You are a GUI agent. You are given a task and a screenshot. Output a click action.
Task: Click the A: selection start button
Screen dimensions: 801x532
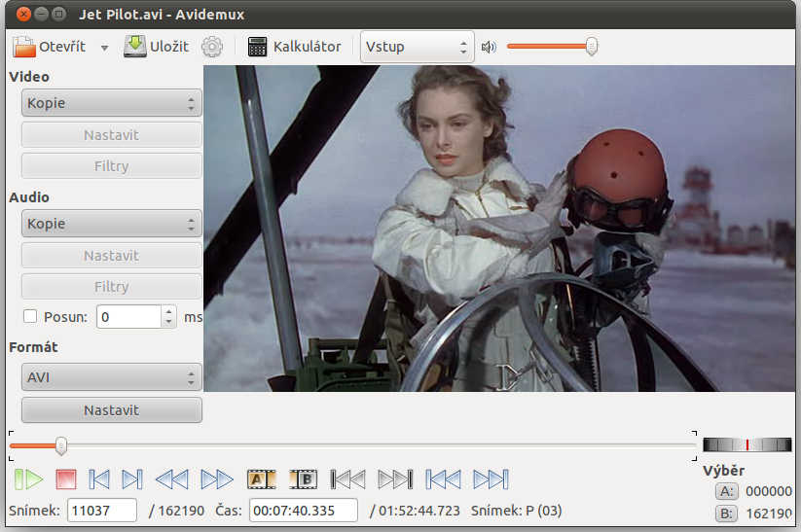[726, 492]
